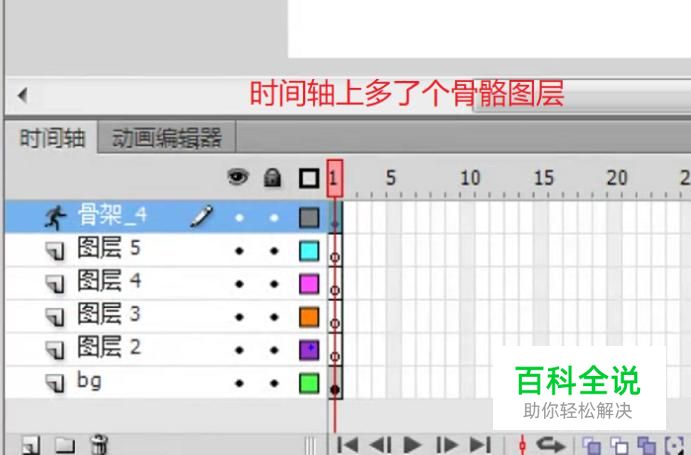Select the 骨架_4 armature layer
691x455 pixels.
(166, 216)
